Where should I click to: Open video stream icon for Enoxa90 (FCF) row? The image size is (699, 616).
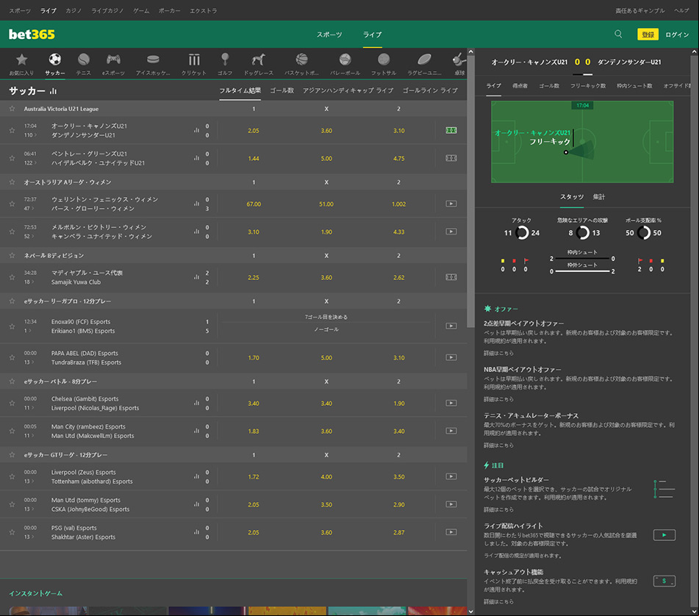451,326
